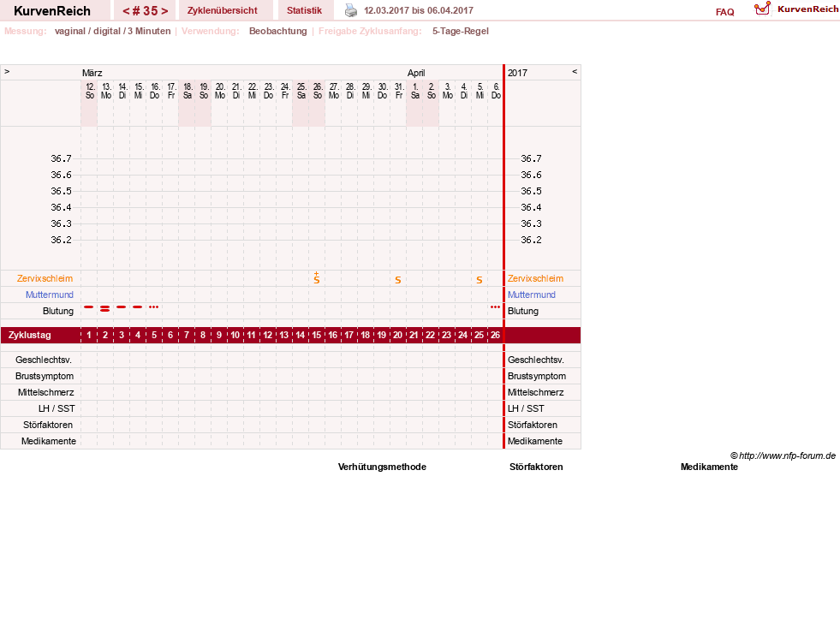Image resolution: width=840 pixels, height=637 pixels.
Task: Click the right 36.2 temperature axis label
Action: click(x=531, y=240)
